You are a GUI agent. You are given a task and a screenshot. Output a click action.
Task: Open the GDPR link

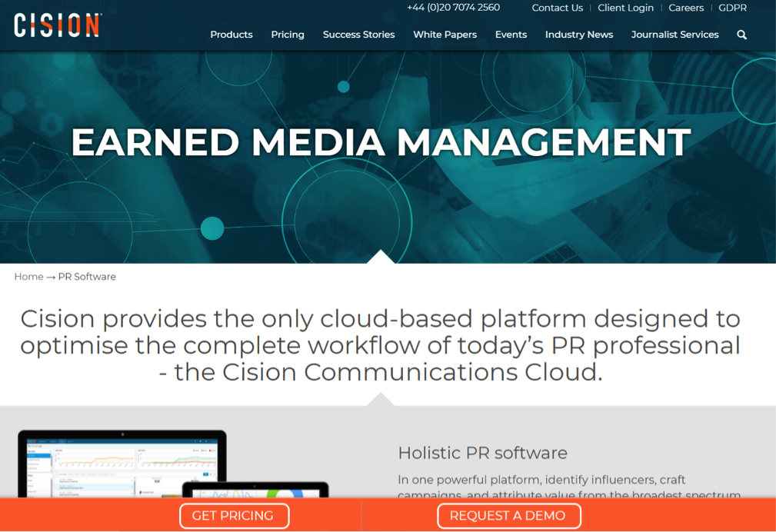[x=732, y=8]
